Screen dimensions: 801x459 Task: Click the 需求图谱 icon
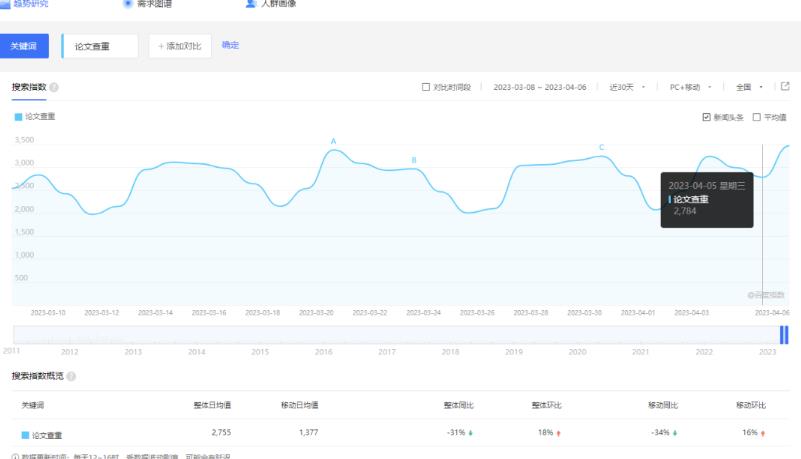coord(127,4)
